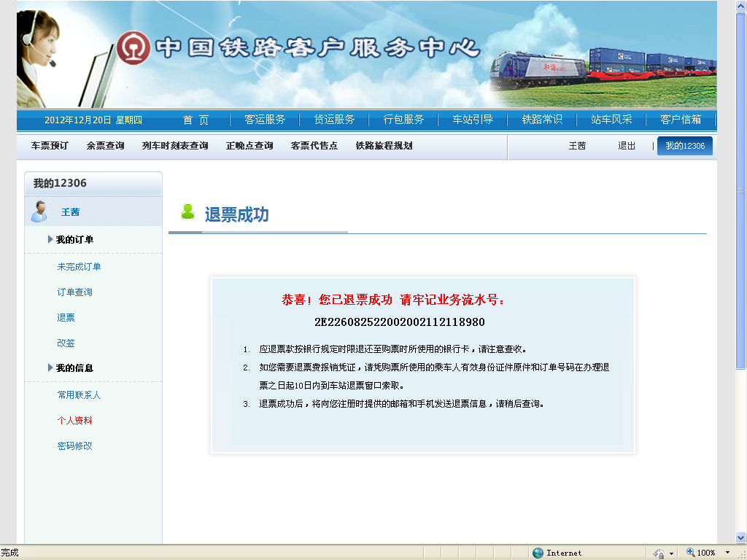This screenshot has height=560, width=747.
Task: Click the 完成 status text in status bar
Action: coord(9,553)
